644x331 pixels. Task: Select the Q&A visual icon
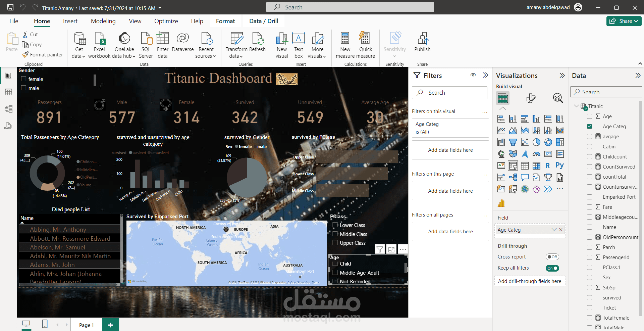[525, 177]
